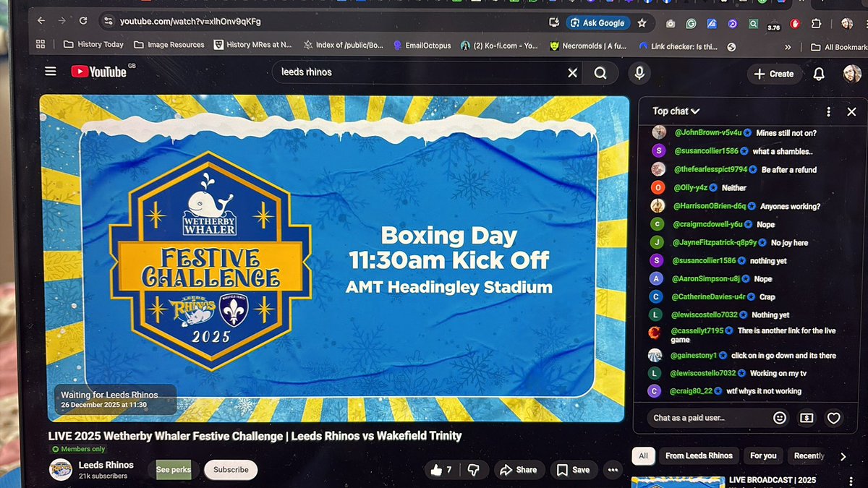
Task: Click the See perks button
Action: 174,470
